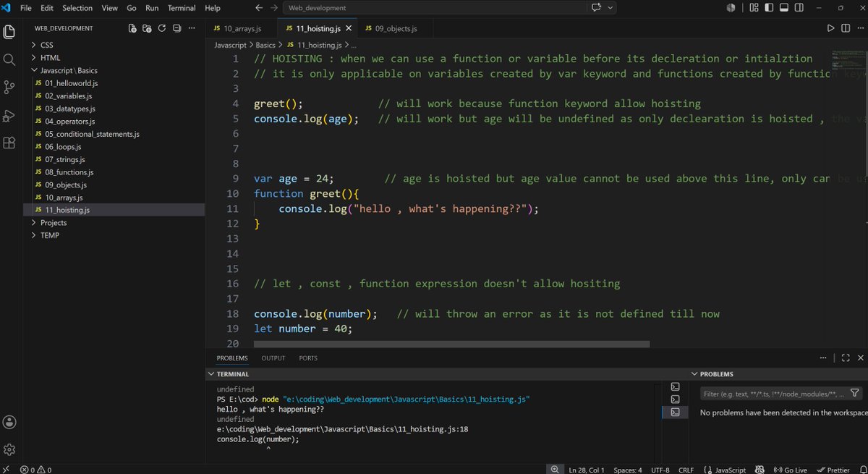The image size is (868, 474).
Task: Click the zoom magnifier in status bar
Action: [555, 470]
